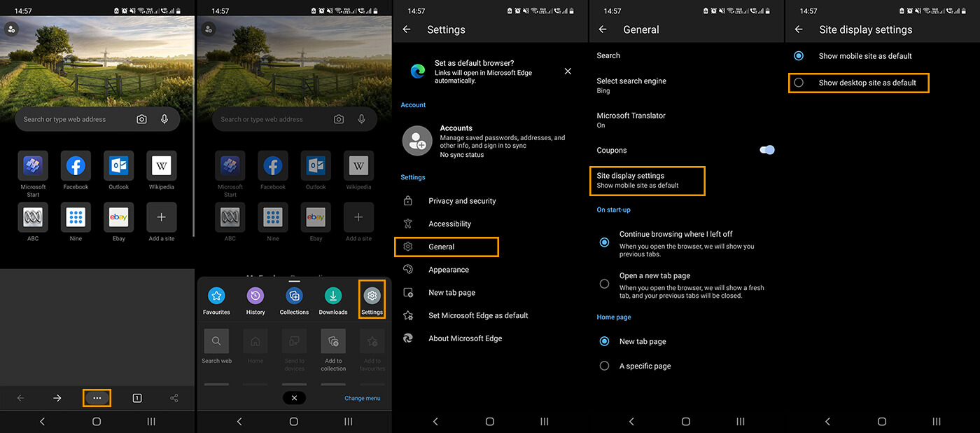Open History from the Edge pop-up menu

(x=255, y=301)
